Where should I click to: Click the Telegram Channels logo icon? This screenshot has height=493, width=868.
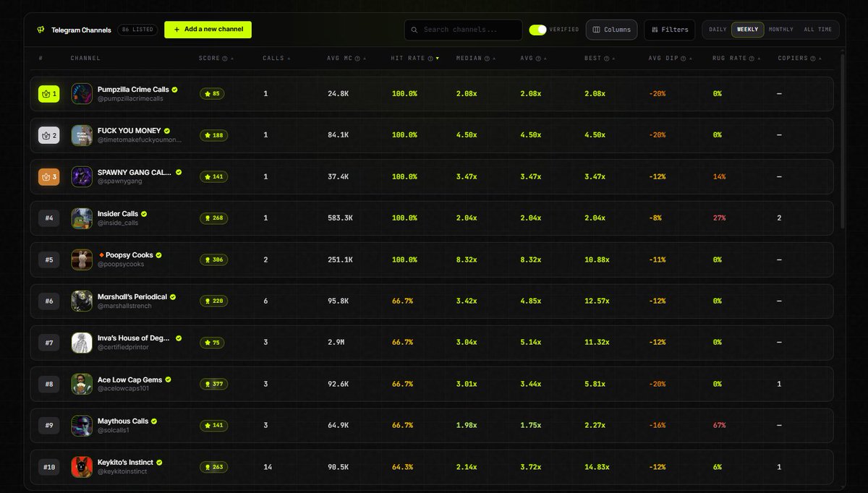(x=41, y=30)
